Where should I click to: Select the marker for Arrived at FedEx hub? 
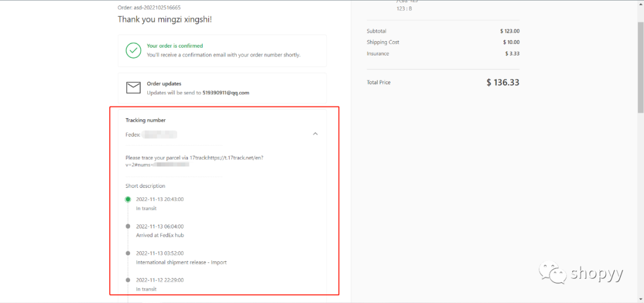click(x=128, y=226)
